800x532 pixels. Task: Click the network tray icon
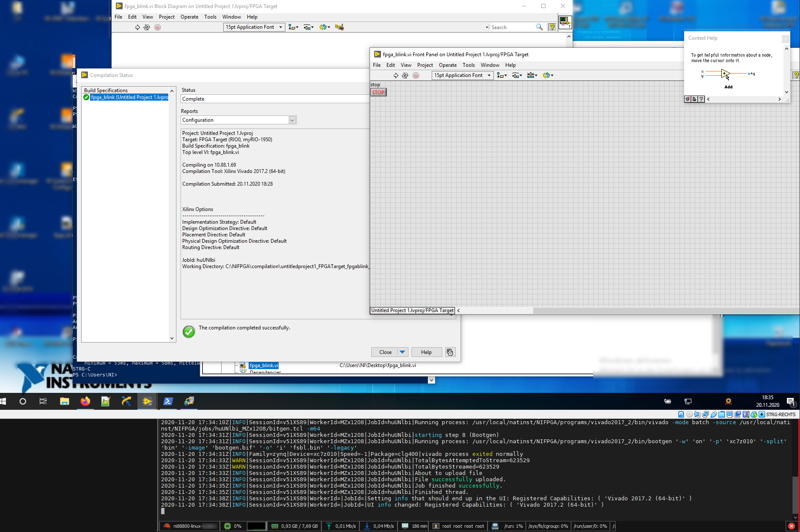coord(688,401)
